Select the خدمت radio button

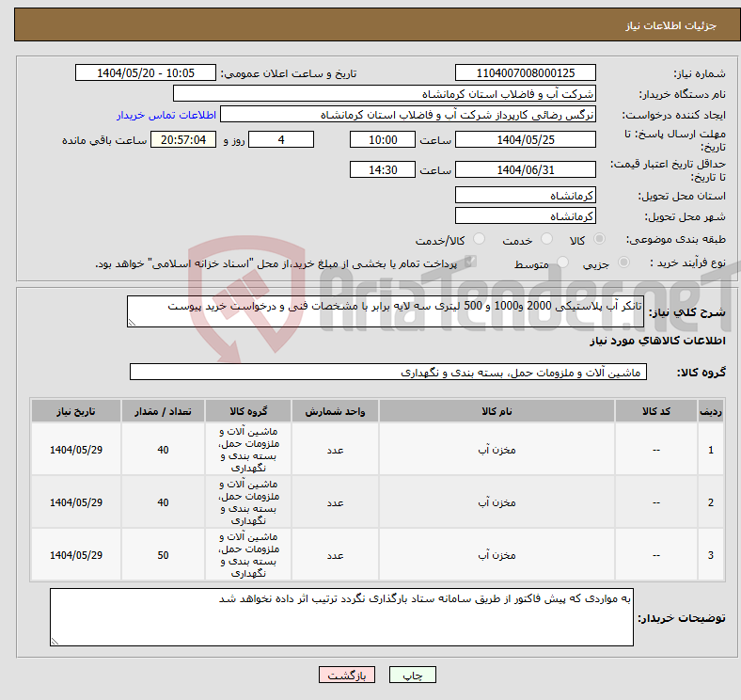tap(546, 239)
